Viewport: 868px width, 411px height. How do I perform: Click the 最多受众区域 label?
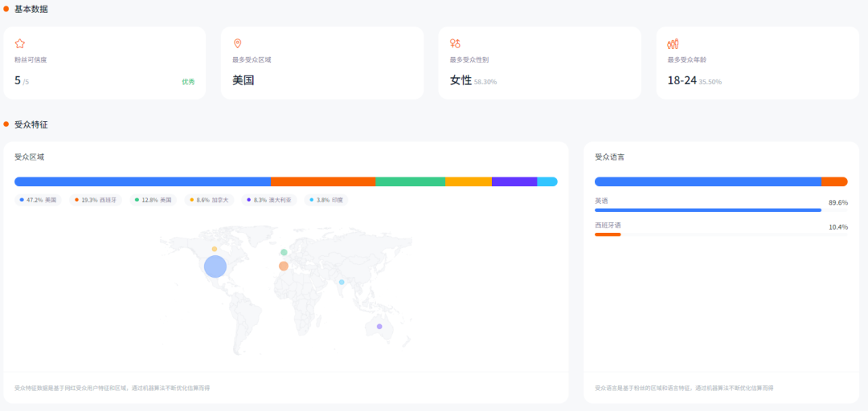(x=252, y=59)
